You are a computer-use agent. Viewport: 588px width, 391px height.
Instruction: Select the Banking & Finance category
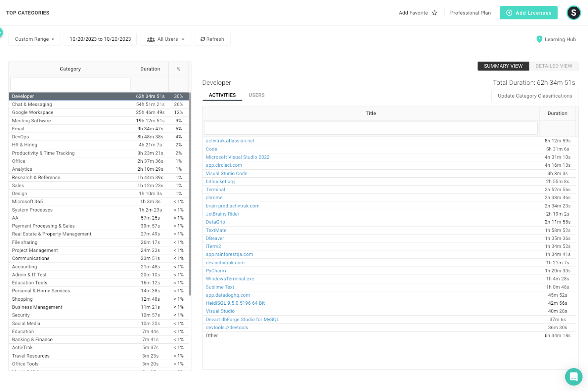coord(98,340)
